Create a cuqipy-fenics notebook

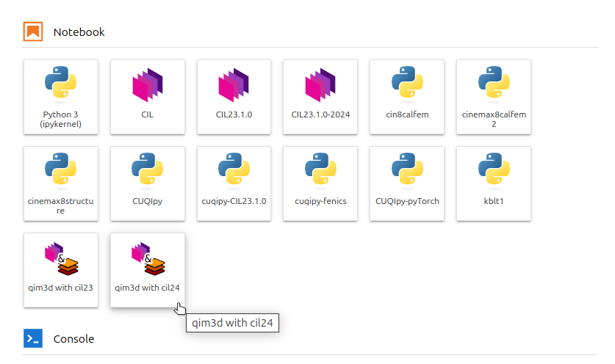pos(320,183)
